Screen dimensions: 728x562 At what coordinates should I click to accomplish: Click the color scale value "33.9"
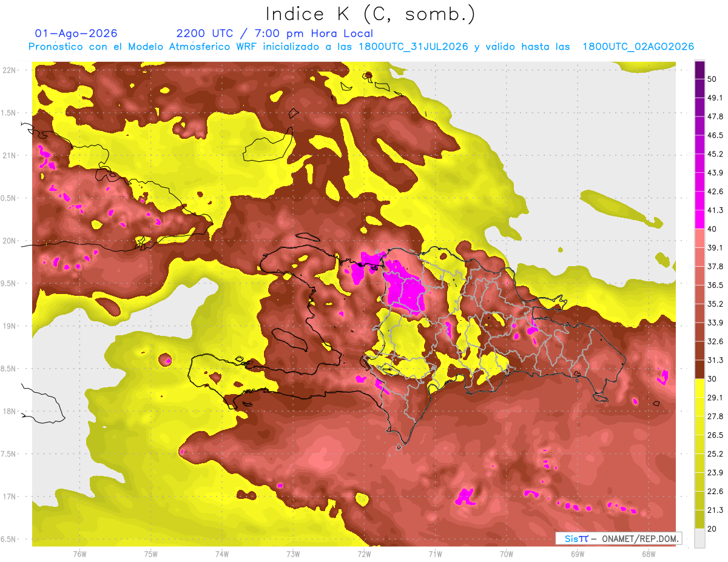[715, 323]
